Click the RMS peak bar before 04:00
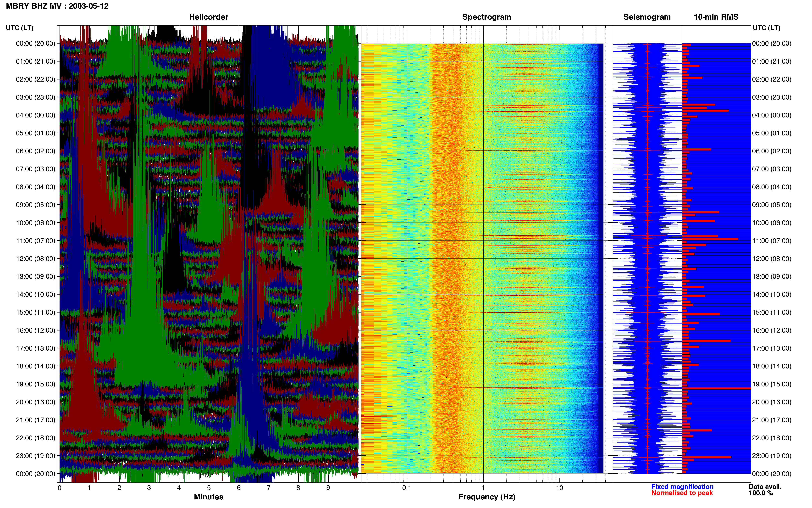The image size is (812, 508). 705,111
